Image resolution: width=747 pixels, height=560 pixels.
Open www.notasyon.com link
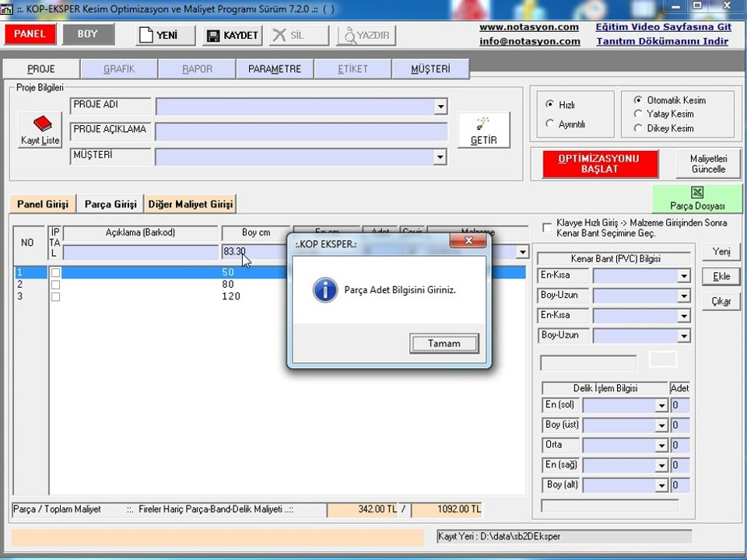point(529,27)
